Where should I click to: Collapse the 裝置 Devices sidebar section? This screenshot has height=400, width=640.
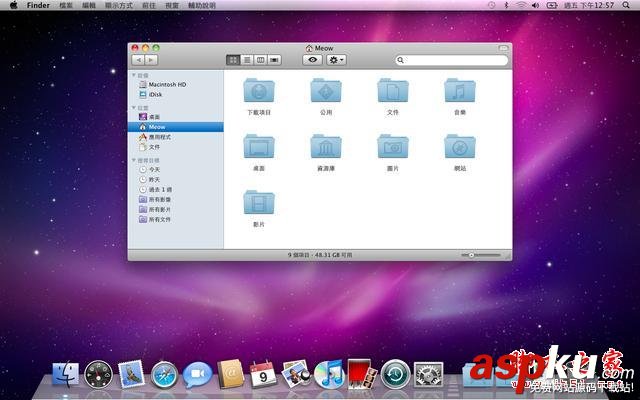[134, 75]
